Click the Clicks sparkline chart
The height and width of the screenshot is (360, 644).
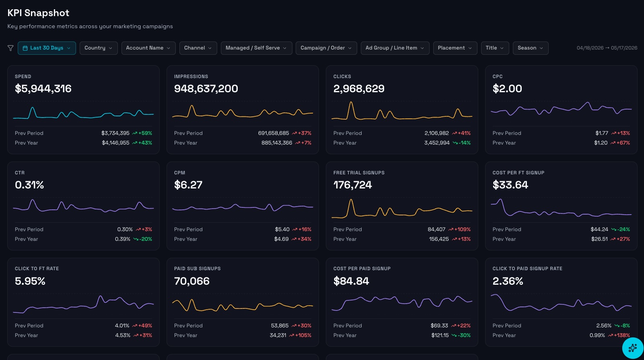coord(402,110)
